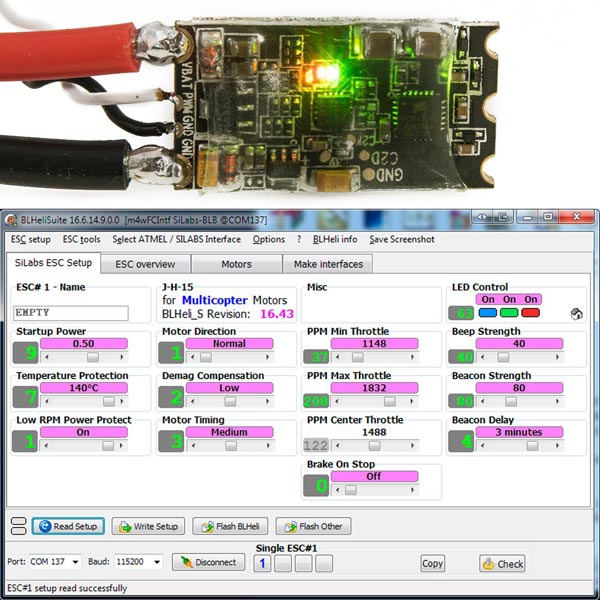Adjust the Motor Timing slider thumb
Screen dimensions: 600x600
click(231, 445)
